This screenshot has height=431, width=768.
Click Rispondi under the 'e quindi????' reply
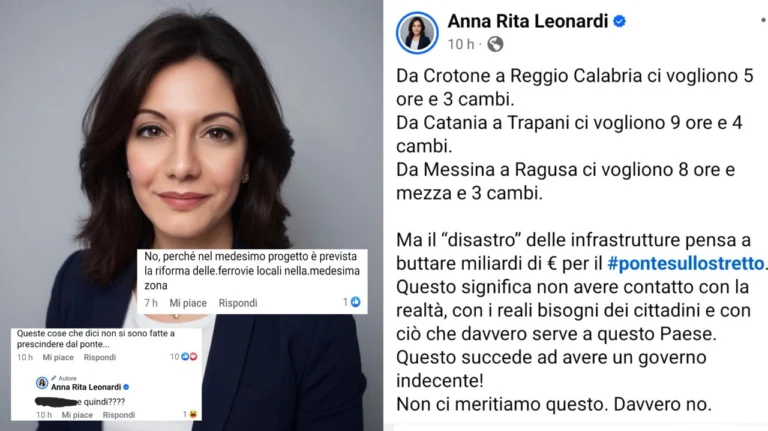(119, 415)
